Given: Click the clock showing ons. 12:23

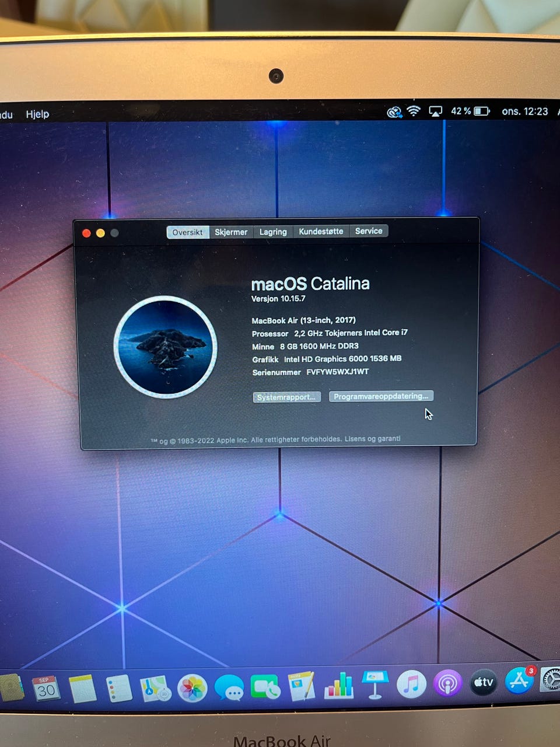Looking at the screenshot, I should click(525, 111).
